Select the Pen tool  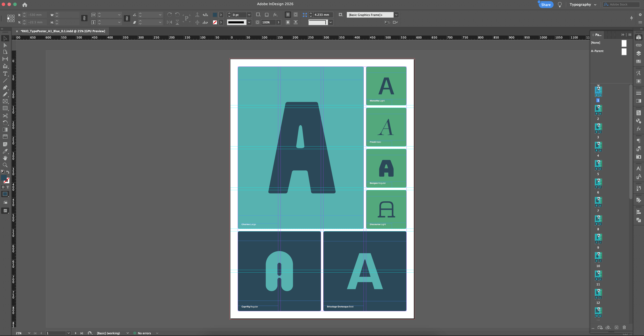[x=5, y=87]
